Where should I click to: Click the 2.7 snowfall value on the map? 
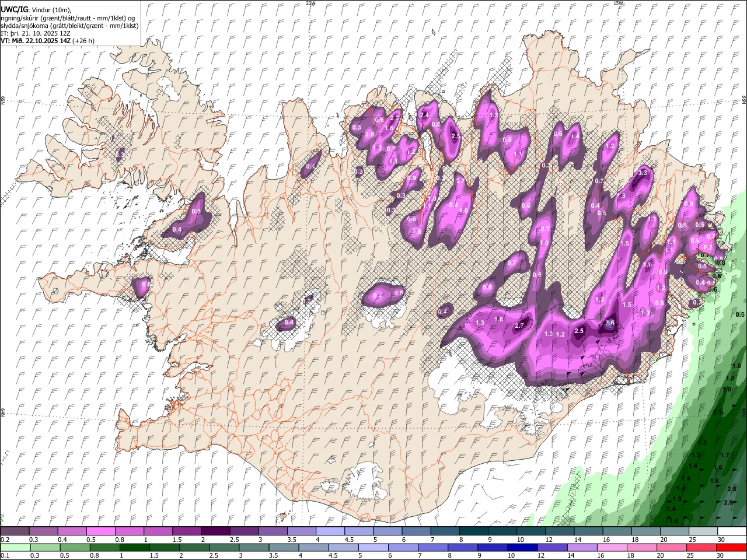coord(520,325)
